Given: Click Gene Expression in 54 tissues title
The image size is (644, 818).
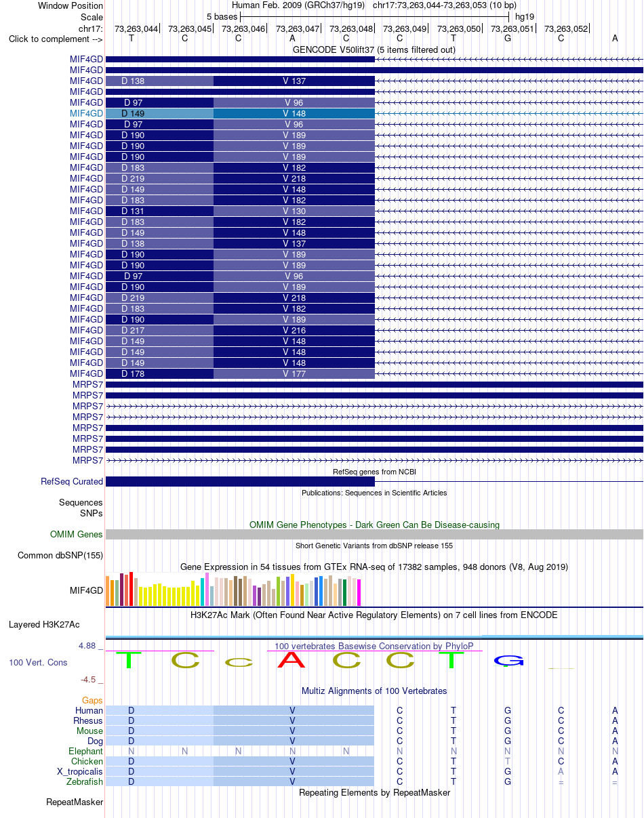Looking at the screenshot, I should coord(374,567).
